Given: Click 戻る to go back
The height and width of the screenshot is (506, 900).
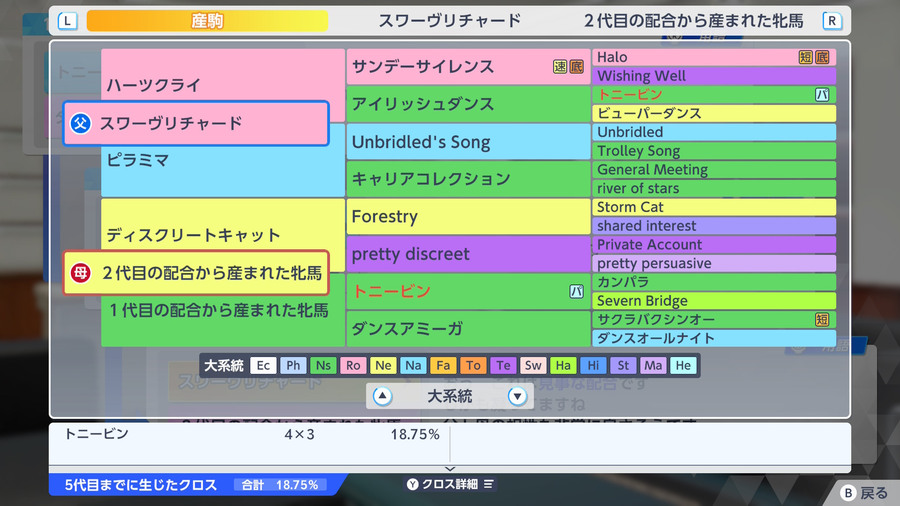Looking at the screenshot, I should (x=864, y=493).
